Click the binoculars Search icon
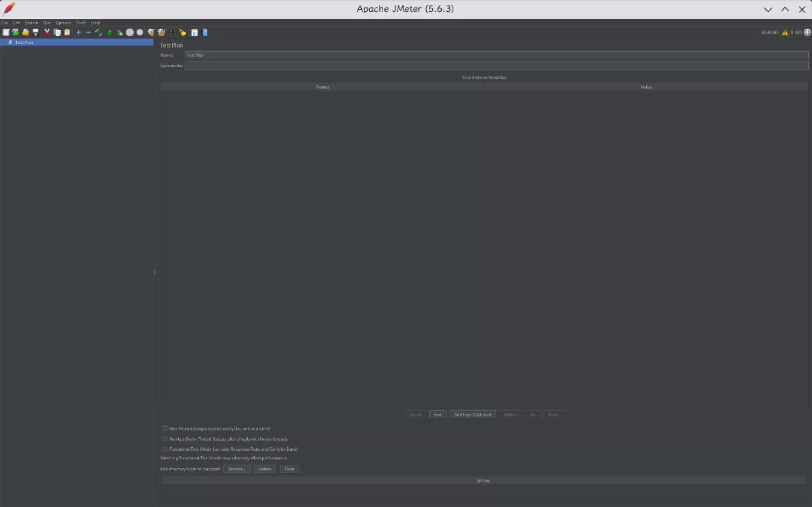Viewport: 812px width, 507px height. [x=173, y=32]
